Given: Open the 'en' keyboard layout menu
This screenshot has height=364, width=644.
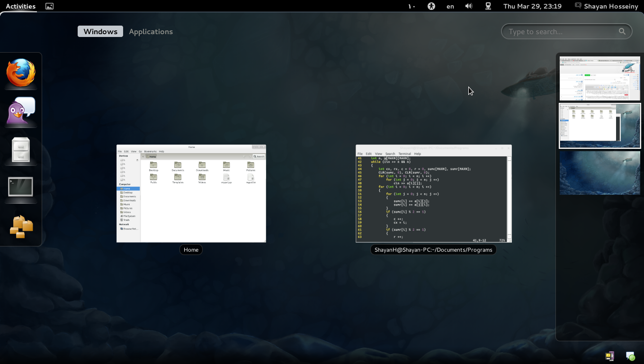Looking at the screenshot, I should [x=450, y=6].
